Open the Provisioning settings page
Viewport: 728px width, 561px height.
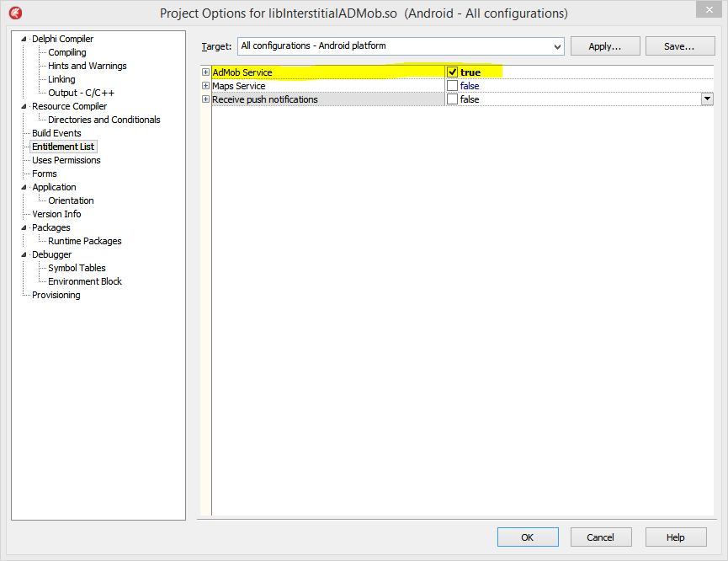click(x=56, y=294)
